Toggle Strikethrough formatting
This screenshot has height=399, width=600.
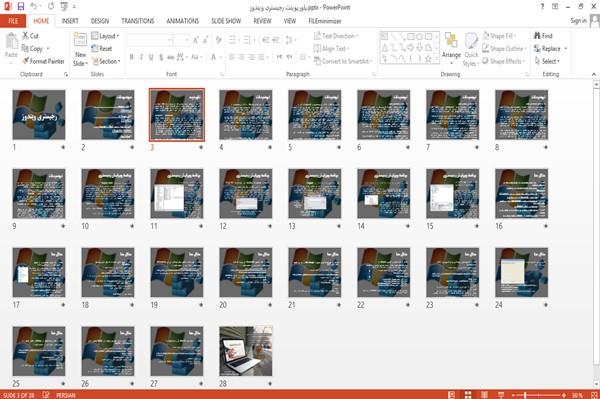coord(171,57)
